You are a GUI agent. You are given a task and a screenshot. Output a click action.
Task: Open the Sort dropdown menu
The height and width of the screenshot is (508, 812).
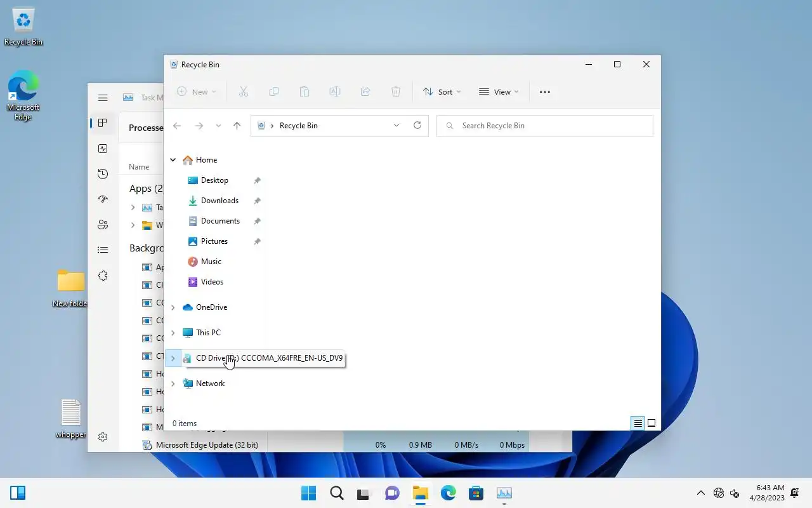click(x=442, y=92)
